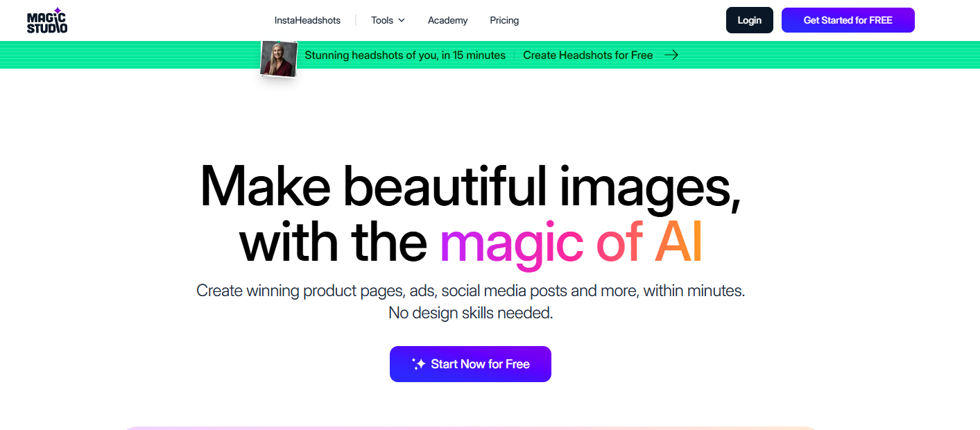Click 'Create winning product pages' subtitle line
The image size is (980, 430).
pos(470,290)
